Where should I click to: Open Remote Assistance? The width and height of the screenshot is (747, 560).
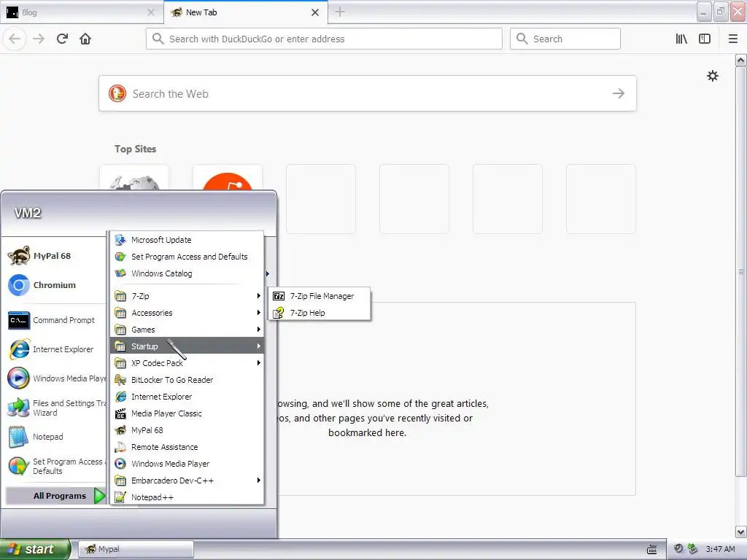click(187, 447)
